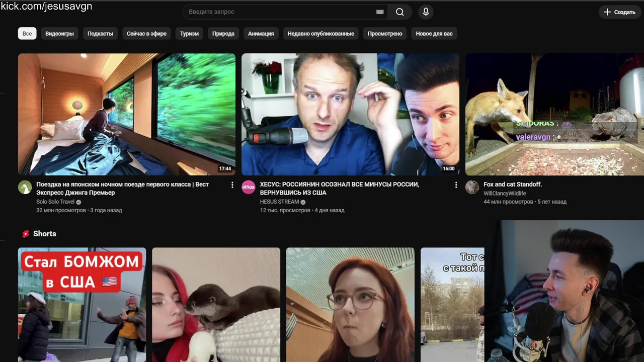Viewport: 644px width, 362px height.
Task: Go to HESUS STREAM channel name
Action: tap(279, 202)
